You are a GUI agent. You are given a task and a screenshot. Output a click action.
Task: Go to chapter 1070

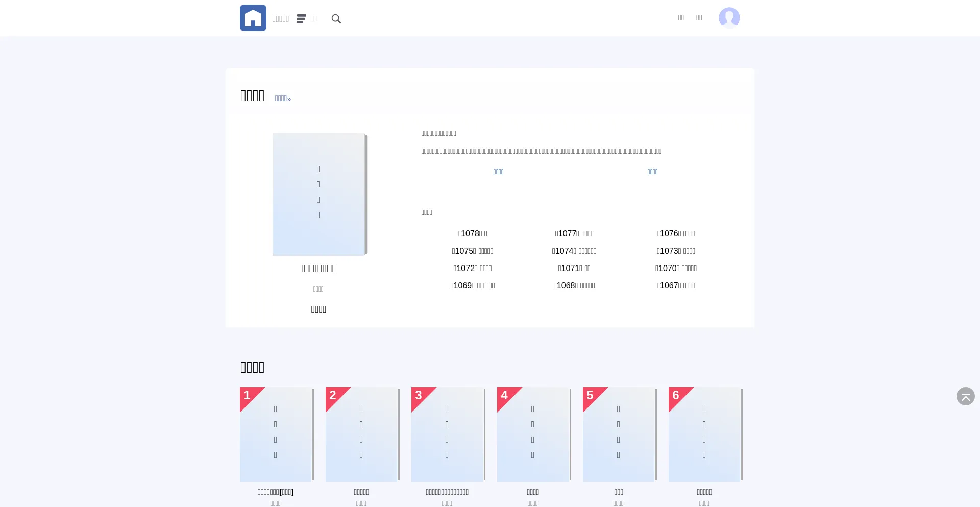[676, 269]
